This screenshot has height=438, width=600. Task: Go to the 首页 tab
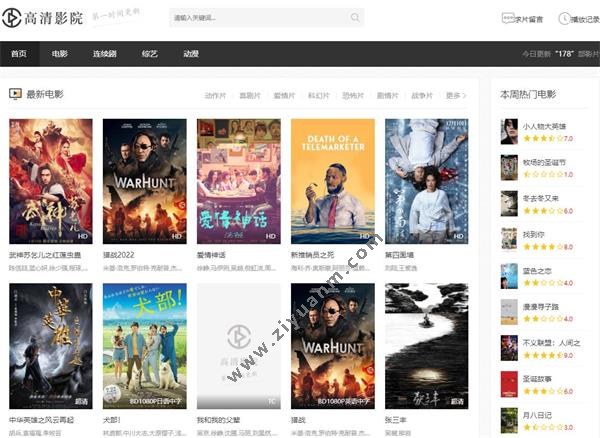pos(19,54)
